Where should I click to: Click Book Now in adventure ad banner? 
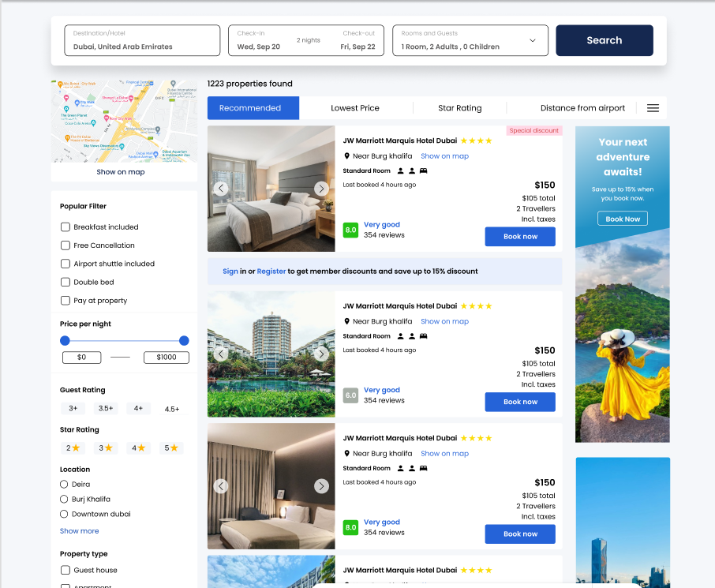point(623,219)
